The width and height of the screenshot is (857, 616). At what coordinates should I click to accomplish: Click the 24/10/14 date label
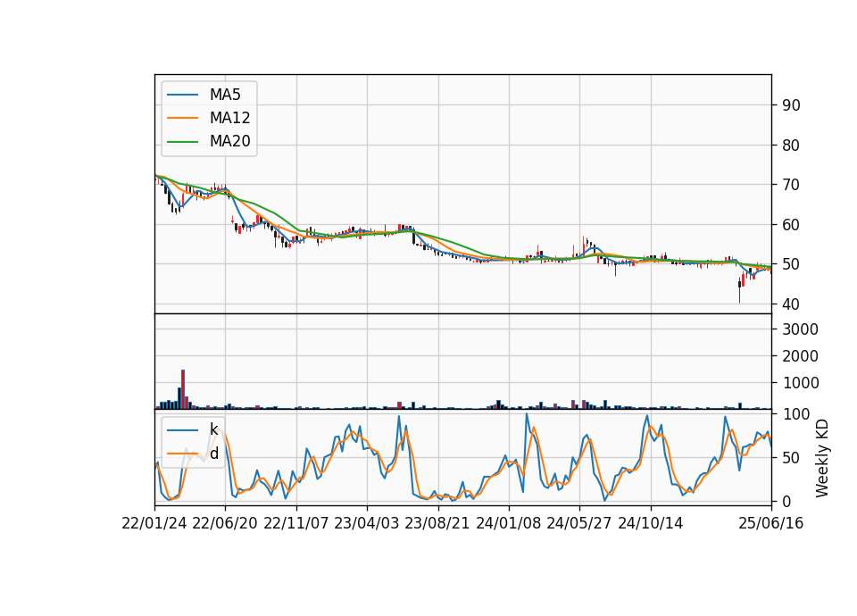(x=651, y=523)
